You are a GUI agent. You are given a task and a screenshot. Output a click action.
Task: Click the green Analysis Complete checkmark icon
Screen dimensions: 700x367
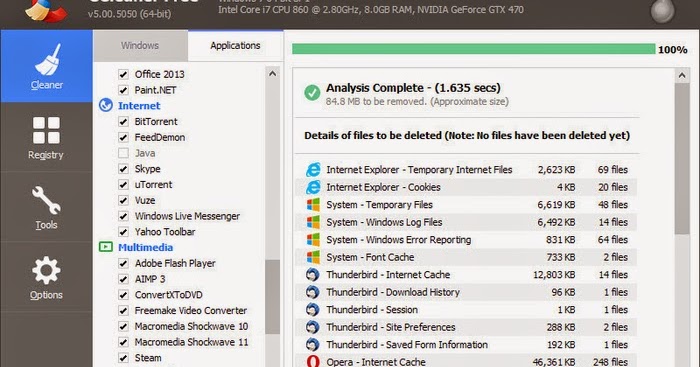[312, 92]
